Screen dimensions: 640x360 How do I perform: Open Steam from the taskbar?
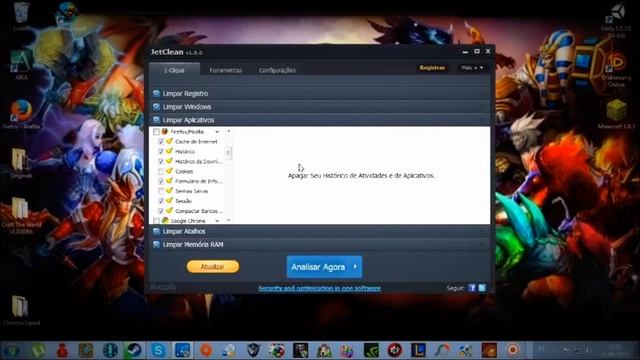(x=134, y=350)
